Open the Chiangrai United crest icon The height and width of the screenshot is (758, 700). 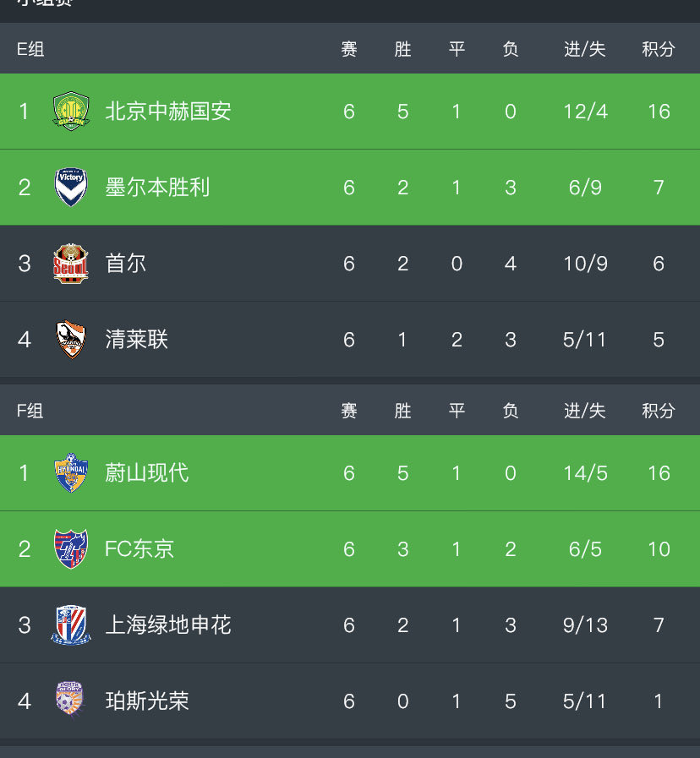[x=71, y=340]
